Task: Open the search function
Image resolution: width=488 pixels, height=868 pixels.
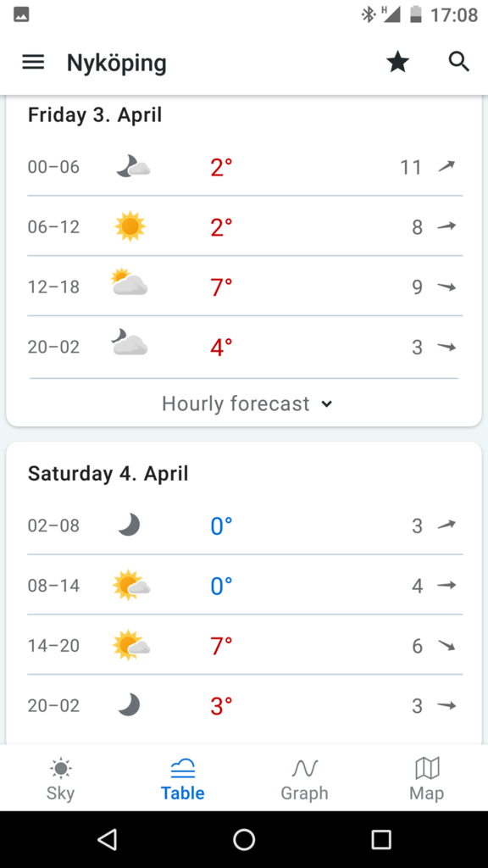Action: point(458,62)
